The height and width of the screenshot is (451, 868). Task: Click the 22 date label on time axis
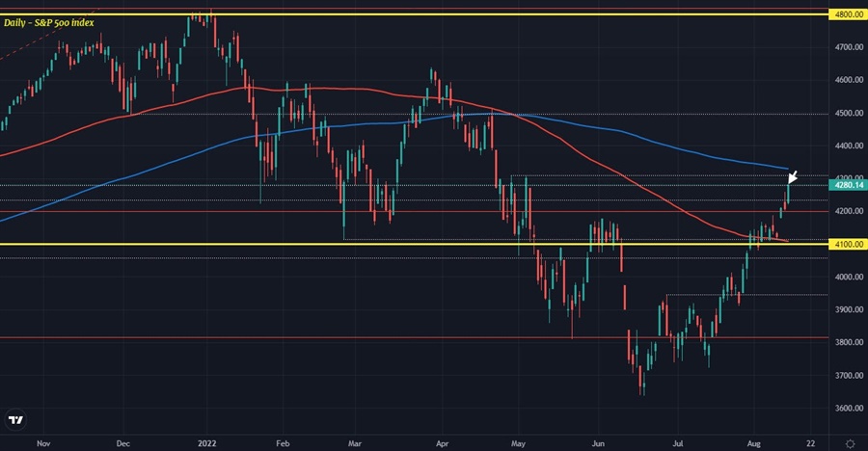click(x=810, y=443)
